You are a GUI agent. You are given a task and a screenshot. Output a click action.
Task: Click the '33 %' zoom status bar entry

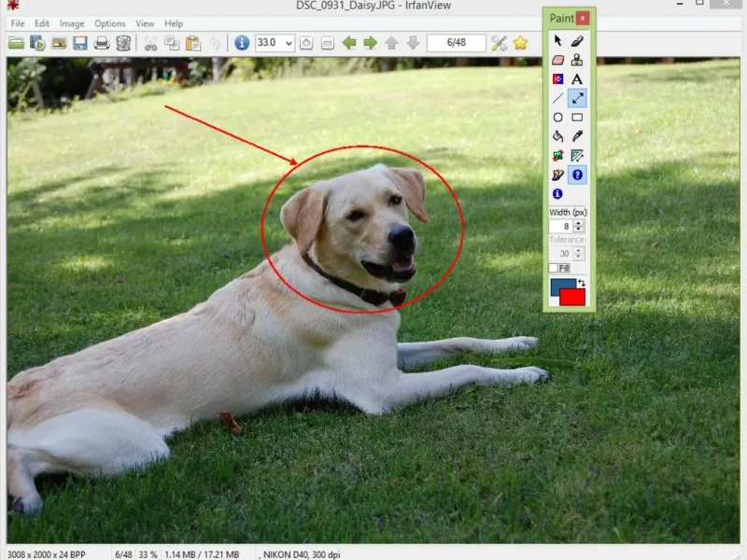point(148,554)
